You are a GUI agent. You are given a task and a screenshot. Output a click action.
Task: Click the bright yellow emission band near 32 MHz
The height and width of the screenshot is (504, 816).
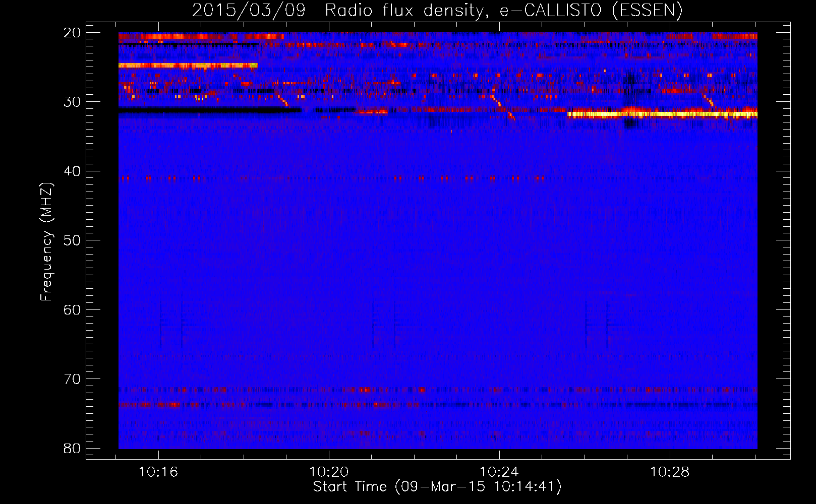pyautogui.click(x=662, y=114)
